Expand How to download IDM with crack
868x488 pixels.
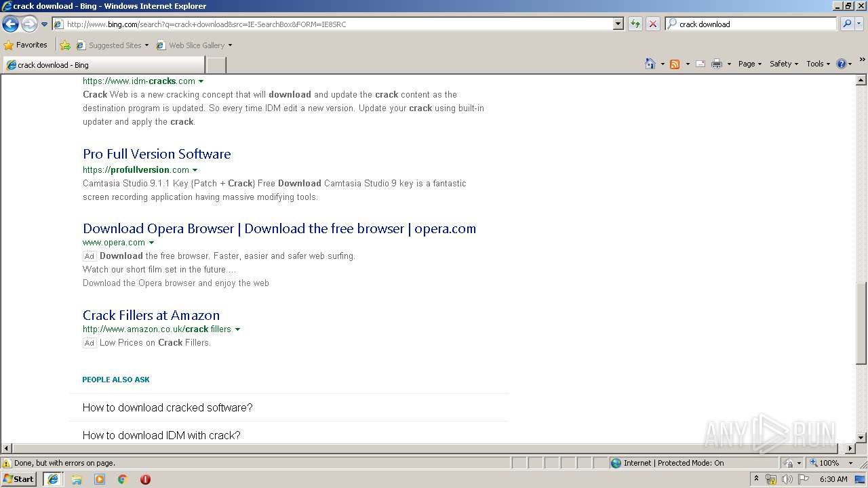(289, 434)
